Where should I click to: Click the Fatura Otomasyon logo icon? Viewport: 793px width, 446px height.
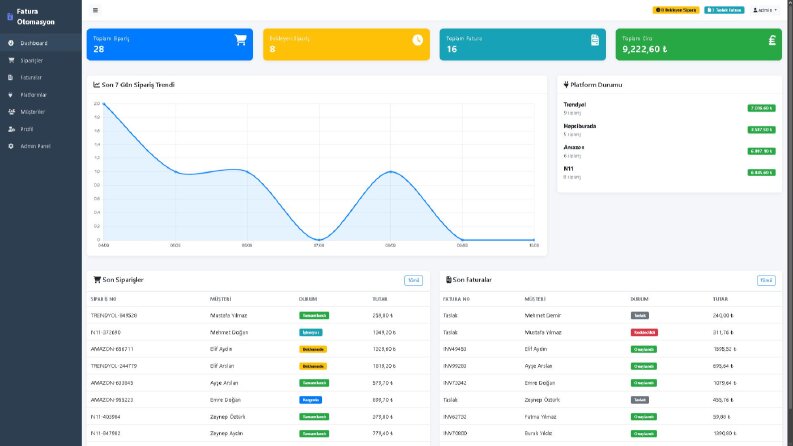(x=10, y=17)
